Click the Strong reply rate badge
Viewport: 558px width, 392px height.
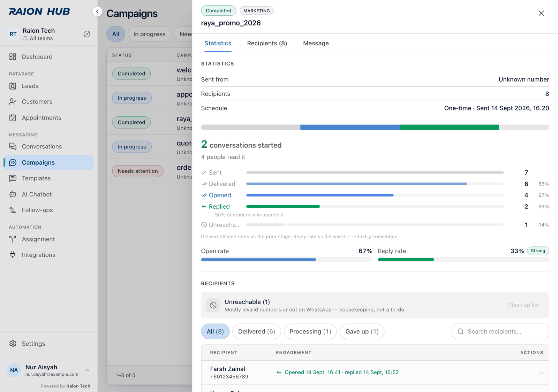pos(538,251)
